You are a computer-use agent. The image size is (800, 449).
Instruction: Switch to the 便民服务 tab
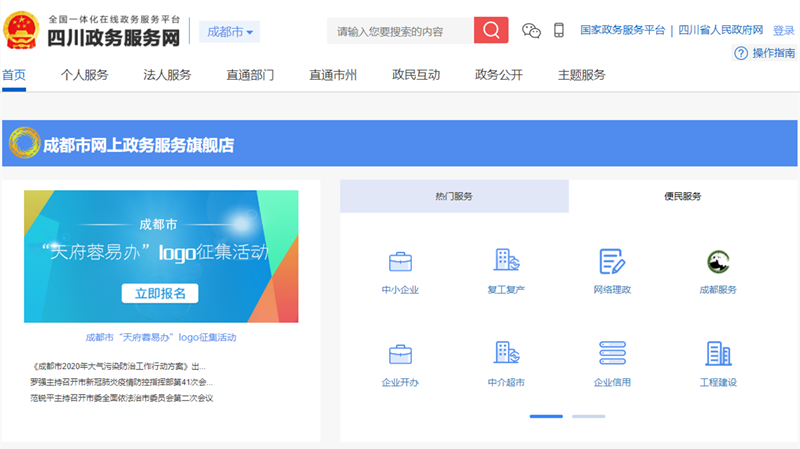tap(683, 197)
